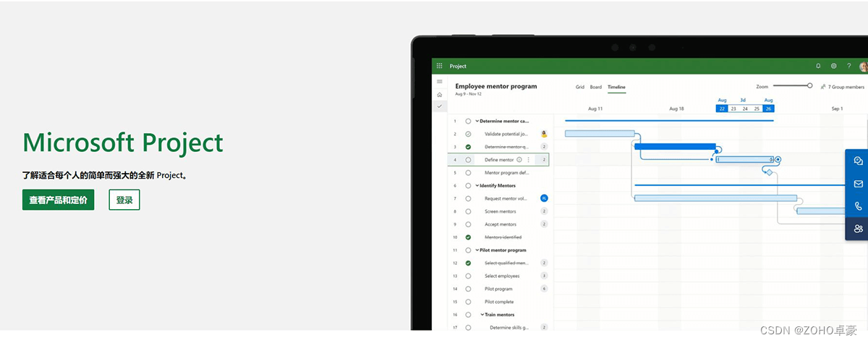
Task: Switch to the Board tab
Action: [x=596, y=87]
